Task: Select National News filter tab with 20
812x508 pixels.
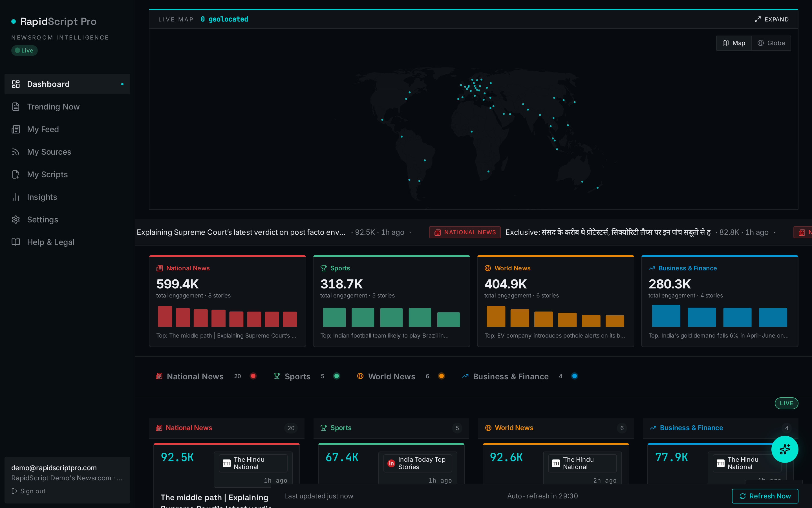Action: tap(207, 376)
